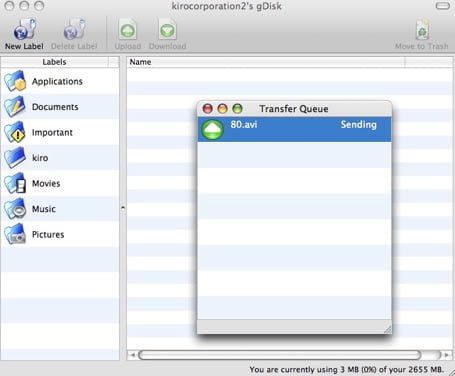
Task: Open the Music label text
Action: click(44, 209)
